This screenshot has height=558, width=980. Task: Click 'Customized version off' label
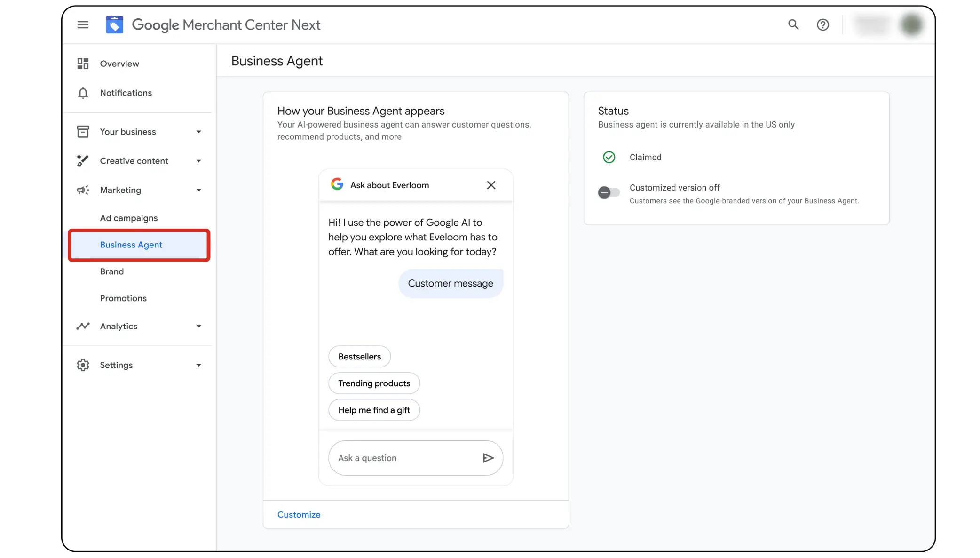[674, 188]
